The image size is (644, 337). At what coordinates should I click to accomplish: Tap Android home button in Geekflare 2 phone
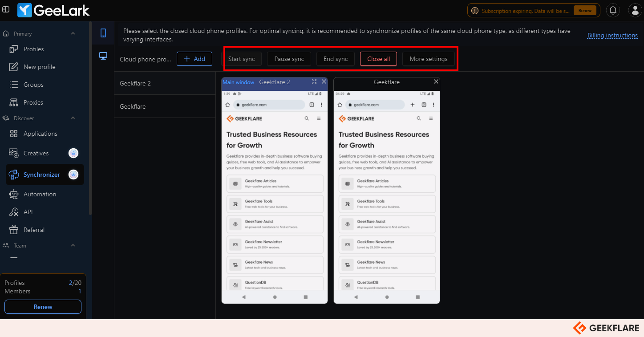[275, 297]
